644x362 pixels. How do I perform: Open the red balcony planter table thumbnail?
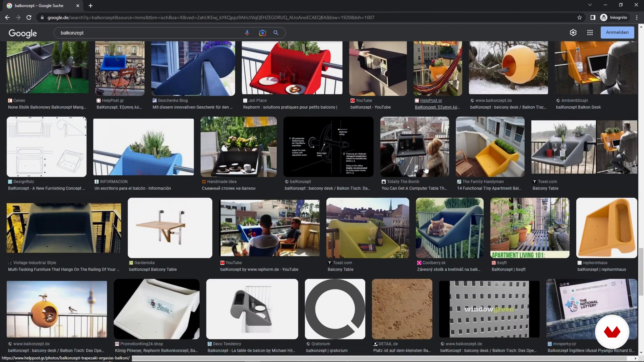292,68
